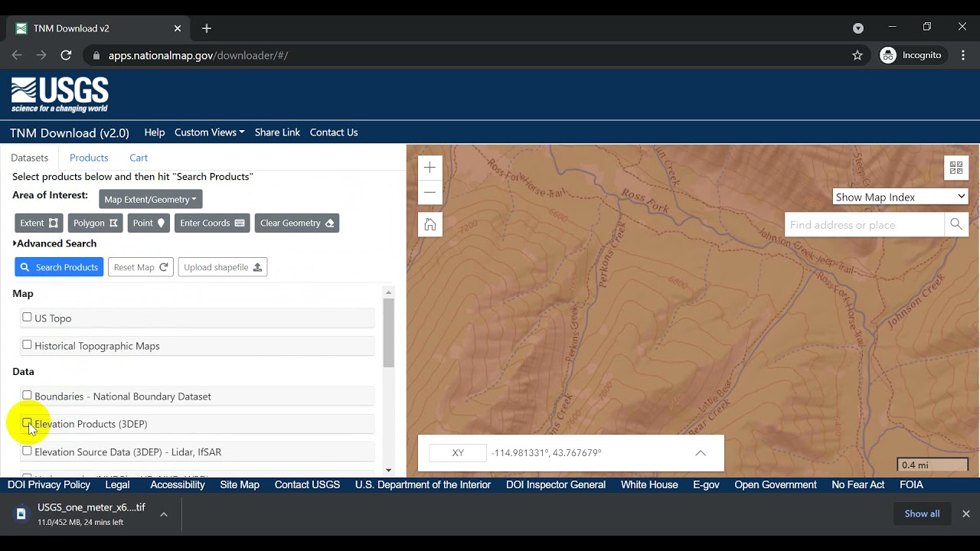Click Show all downloads button

[922, 514]
